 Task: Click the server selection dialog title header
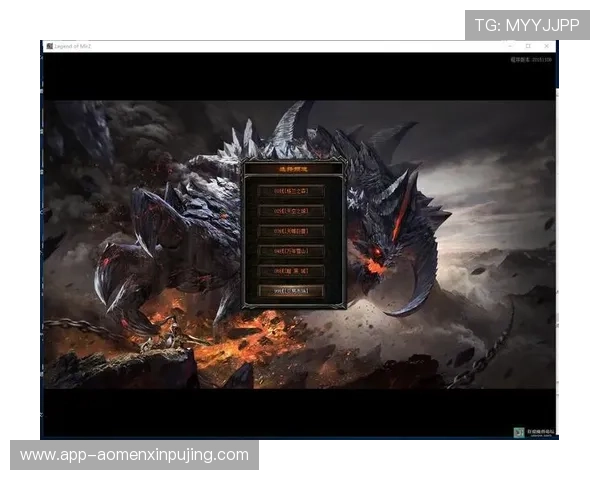coord(293,169)
